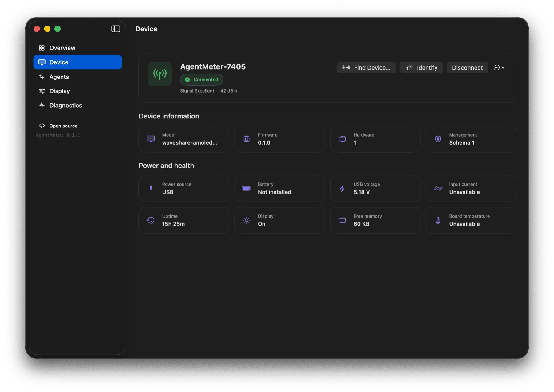Viewport: 554px width, 392px height.
Task: Click the Input current wave icon
Action: (438, 188)
